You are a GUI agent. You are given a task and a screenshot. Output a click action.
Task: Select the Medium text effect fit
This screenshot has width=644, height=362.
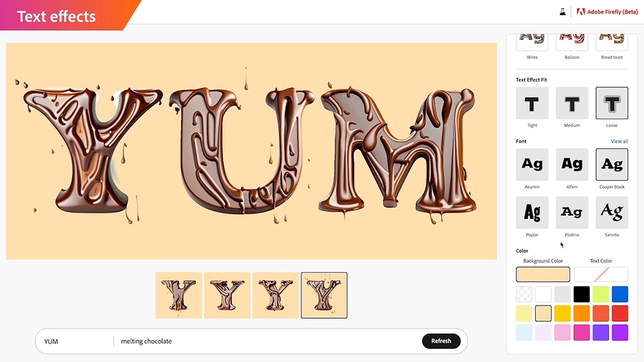coord(572,103)
